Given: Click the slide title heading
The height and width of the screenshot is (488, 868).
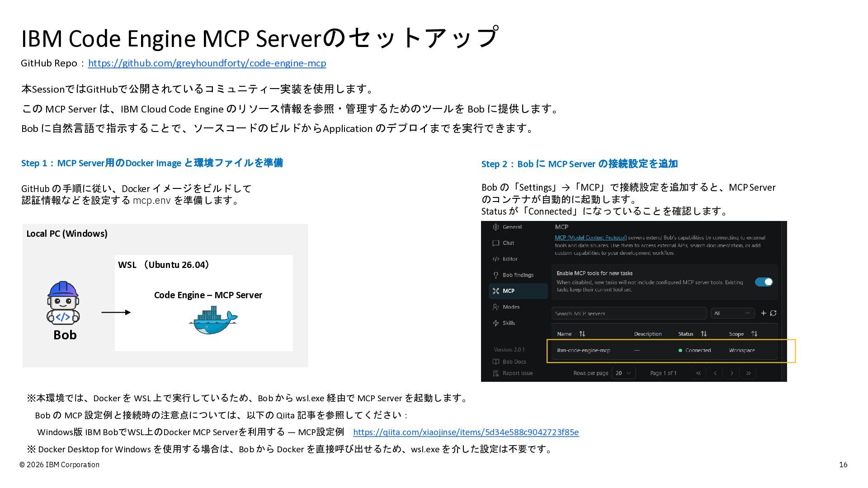Looking at the screenshot, I should click(260, 38).
